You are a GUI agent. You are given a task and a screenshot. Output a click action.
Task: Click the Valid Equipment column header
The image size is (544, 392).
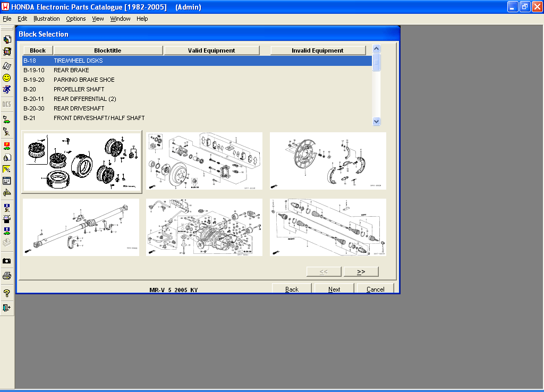point(211,50)
